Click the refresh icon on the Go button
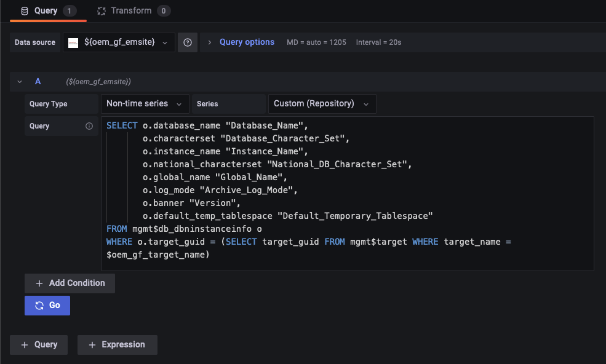 [39, 305]
